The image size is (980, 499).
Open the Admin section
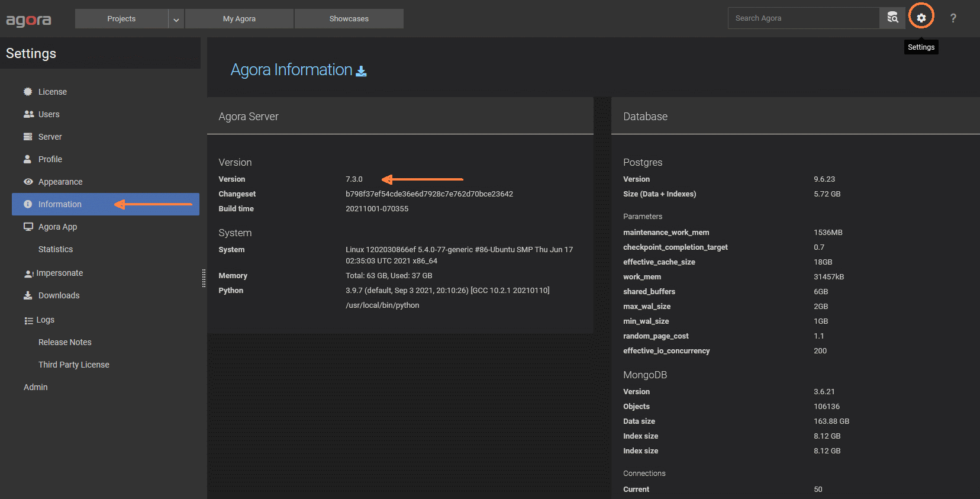[36, 387]
